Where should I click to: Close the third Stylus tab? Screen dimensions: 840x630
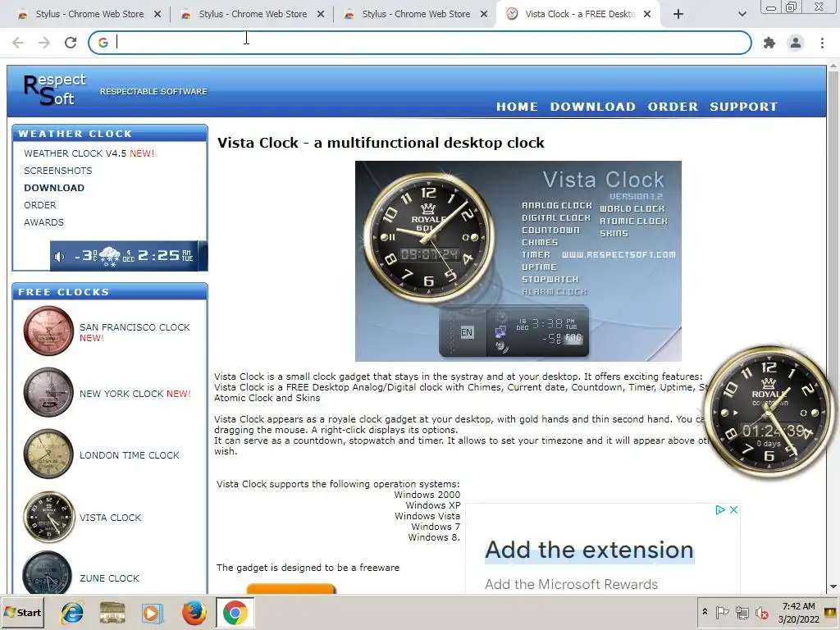click(x=484, y=15)
